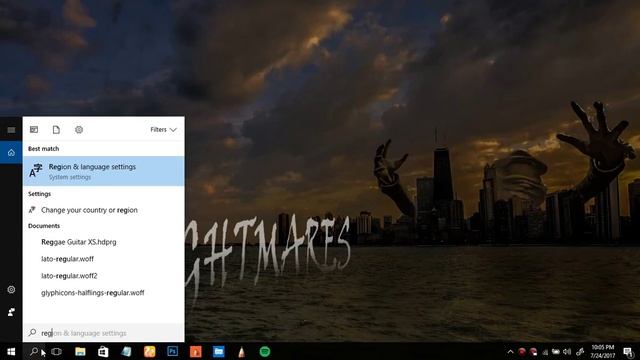Click the volume icon in system tray
The image size is (640, 360).
click(567, 351)
